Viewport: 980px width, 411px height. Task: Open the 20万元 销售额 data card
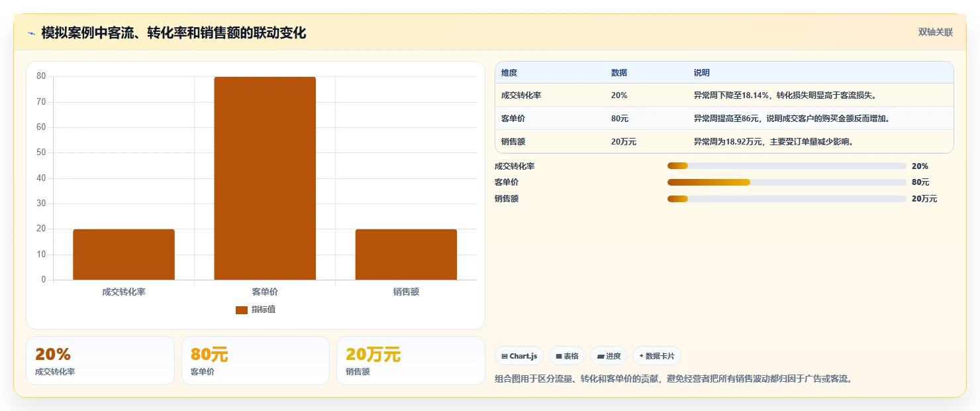(x=411, y=361)
